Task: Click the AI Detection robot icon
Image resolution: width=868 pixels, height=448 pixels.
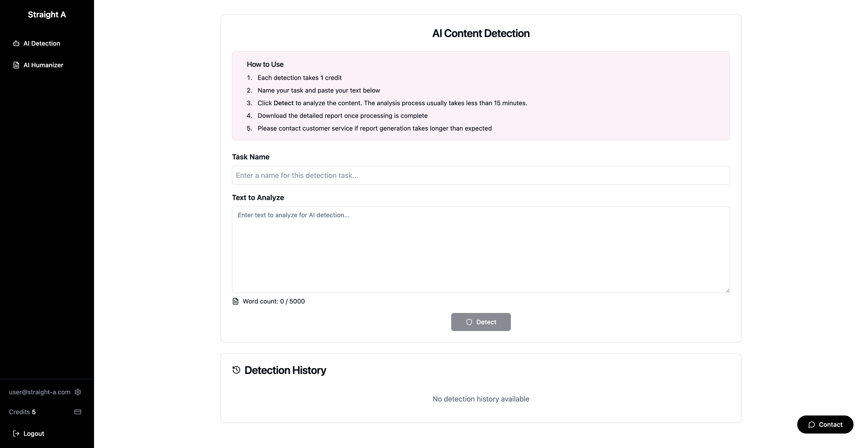Action: pos(16,43)
